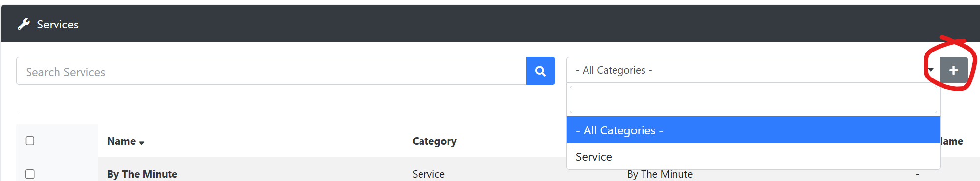Choose the Service option in dropdown list

tap(753, 156)
